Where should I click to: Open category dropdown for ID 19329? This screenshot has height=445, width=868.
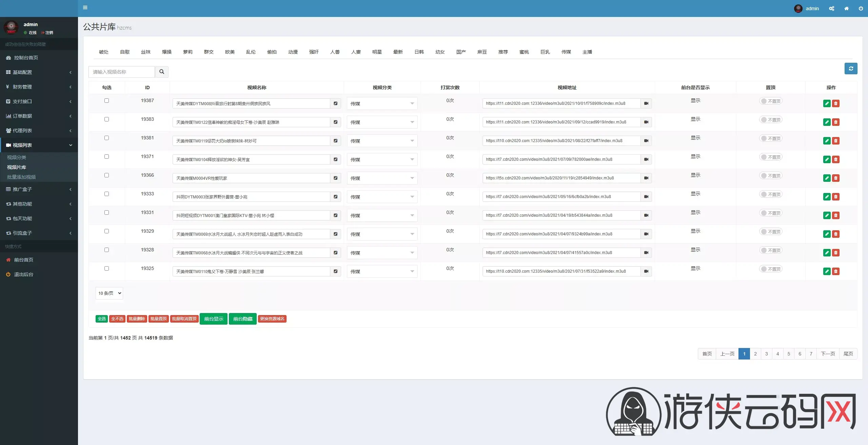[x=382, y=234]
